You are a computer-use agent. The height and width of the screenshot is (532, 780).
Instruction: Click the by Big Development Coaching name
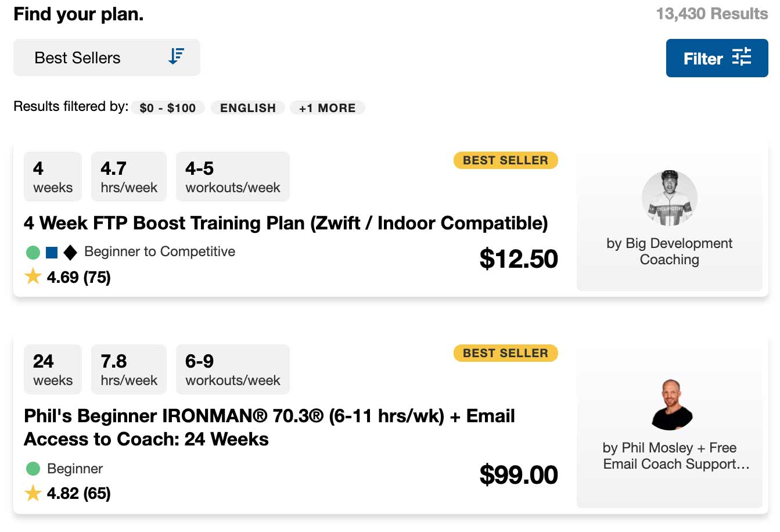point(669,251)
